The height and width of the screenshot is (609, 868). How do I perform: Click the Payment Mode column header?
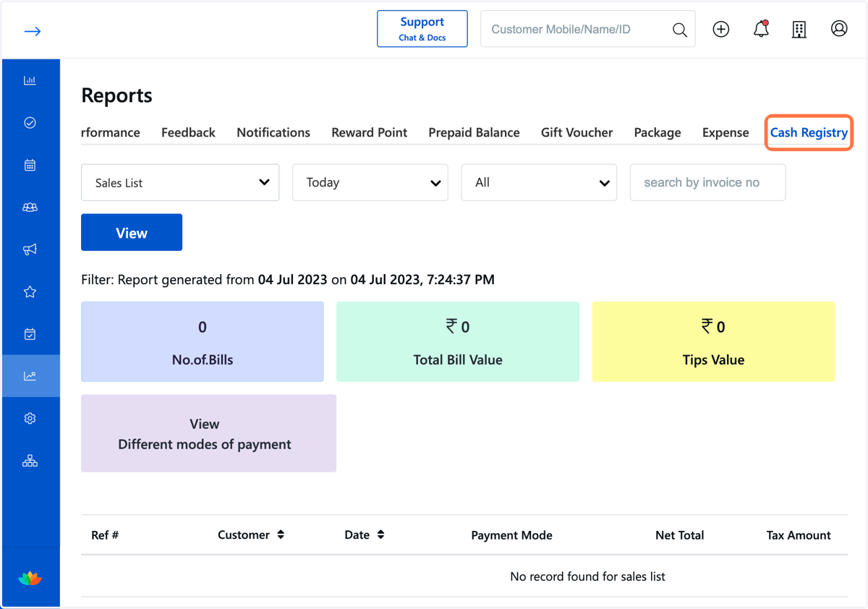click(x=511, y=535)
